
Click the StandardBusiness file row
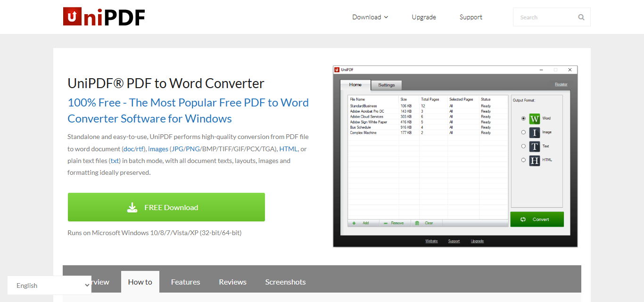click(x=428, y=106)
